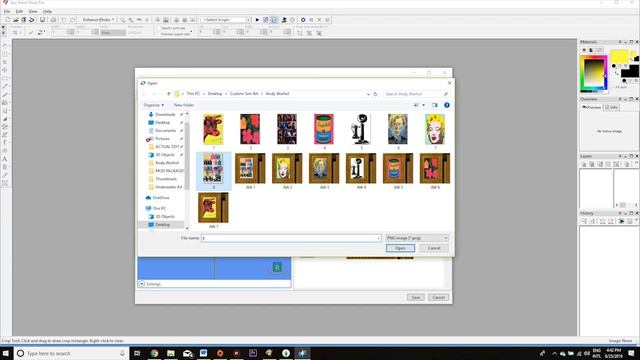Expand Settings in the background window
This screenshot has width=640, height=360.
pyautogui.click(x=142, y=284)
